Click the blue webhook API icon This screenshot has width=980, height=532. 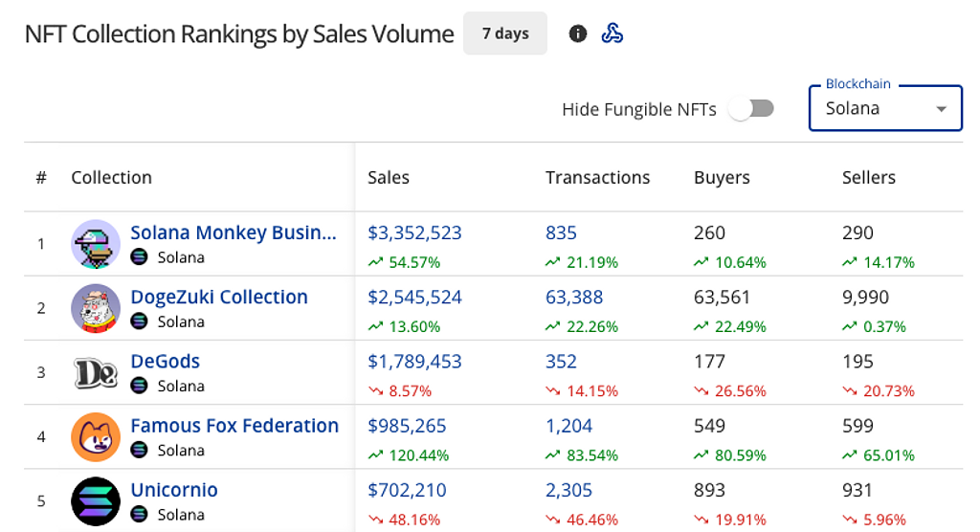click(x=612, y=34)
